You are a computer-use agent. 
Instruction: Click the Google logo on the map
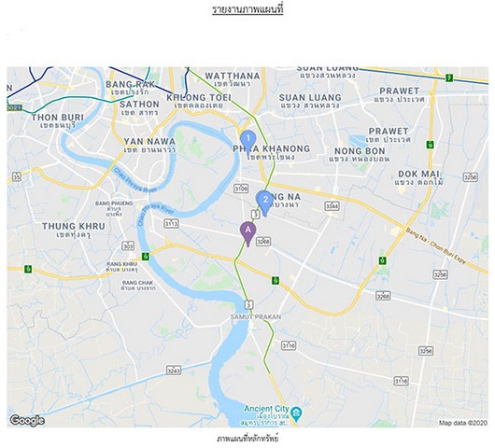click(x=27, y=420)
